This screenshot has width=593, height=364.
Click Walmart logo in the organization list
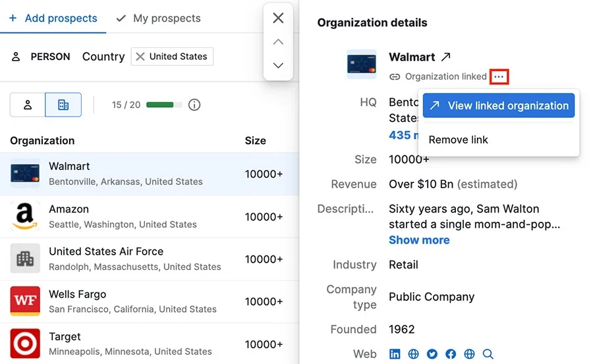[25, 174]
